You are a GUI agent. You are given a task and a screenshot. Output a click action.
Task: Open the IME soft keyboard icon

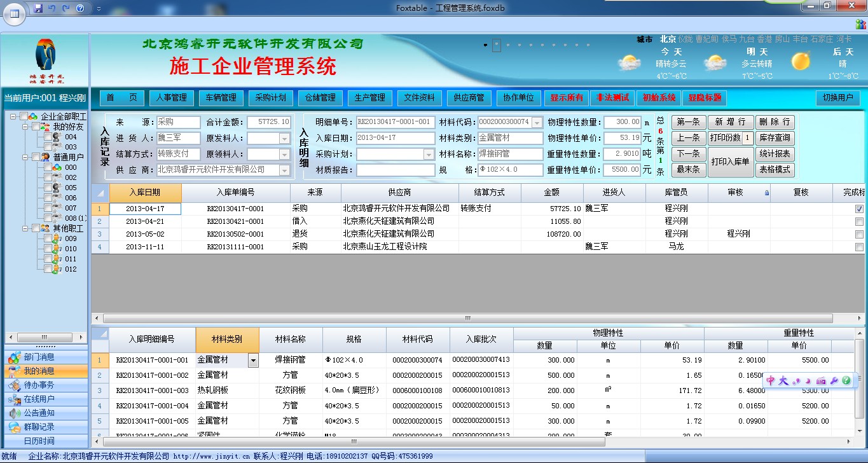(820, 381)
